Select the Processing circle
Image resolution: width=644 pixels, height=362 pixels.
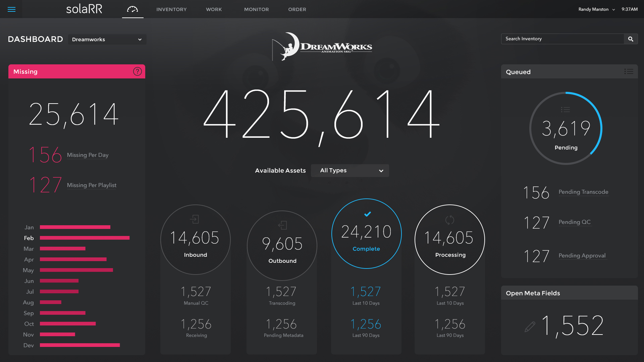450,240
